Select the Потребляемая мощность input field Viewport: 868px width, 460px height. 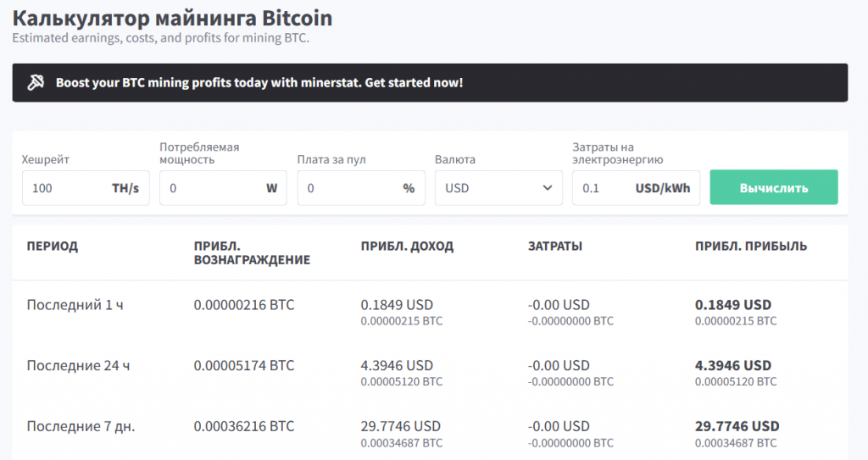coord(212,188)
